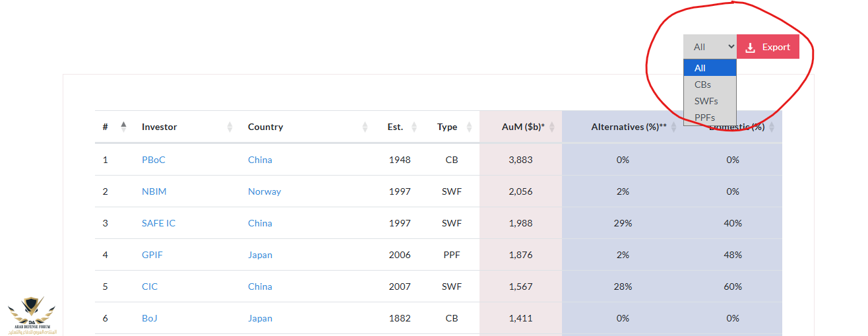Viewport: 868px width, 336px height.
Task: Click AuM value 1,876 for GPIF
Action: [x=521, y=255]
